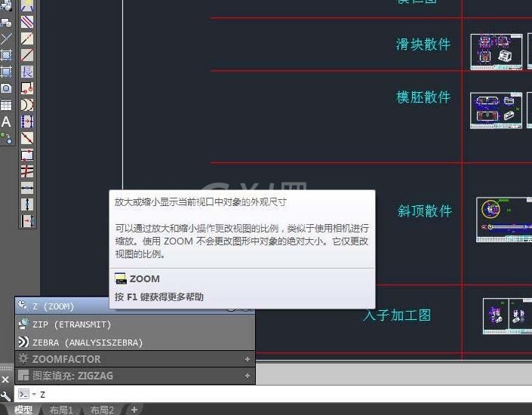532x415 pixels.
Task: Click the blue-red diagonal double-stripe icon
Action: point(27,22)
